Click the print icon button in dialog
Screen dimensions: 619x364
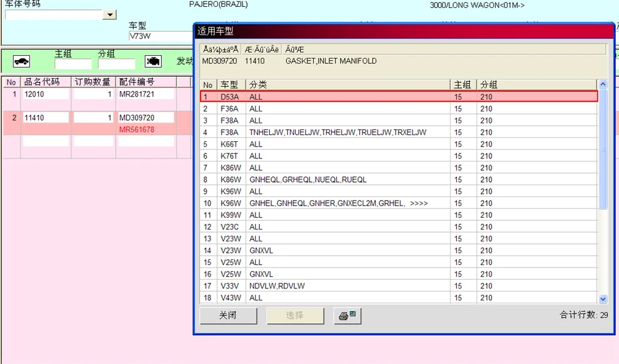(347, 316)
